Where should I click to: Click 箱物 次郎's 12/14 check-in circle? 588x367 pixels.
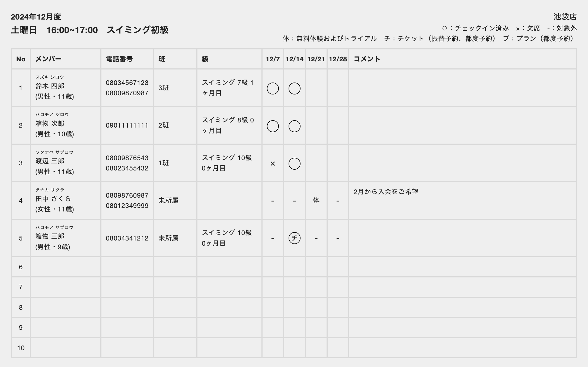tap(294, 126)
